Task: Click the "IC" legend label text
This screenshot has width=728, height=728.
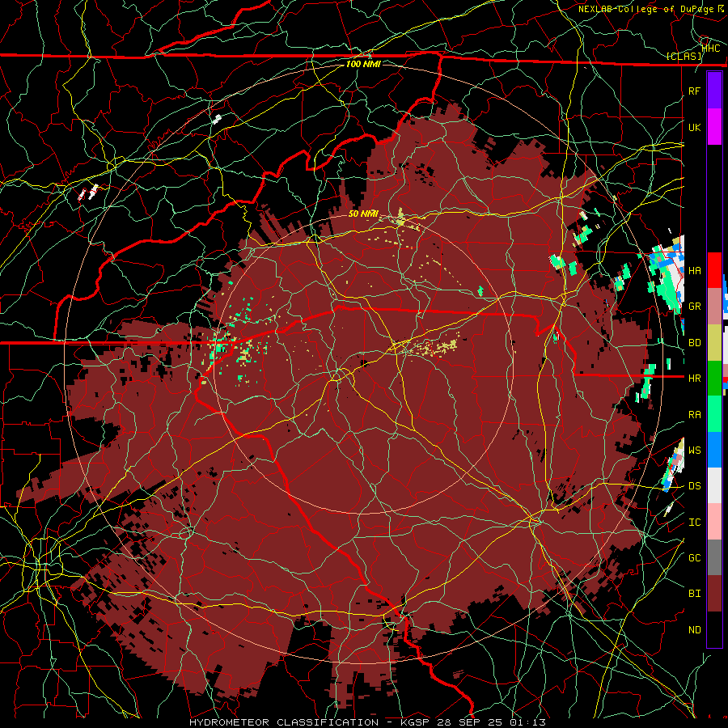Action: click(695, 523)
